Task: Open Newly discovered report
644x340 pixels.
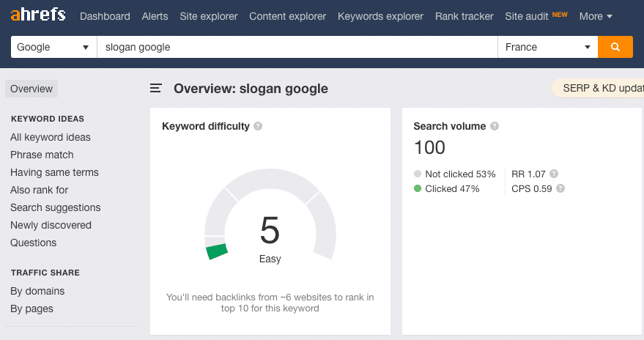Action: point(51,226)
